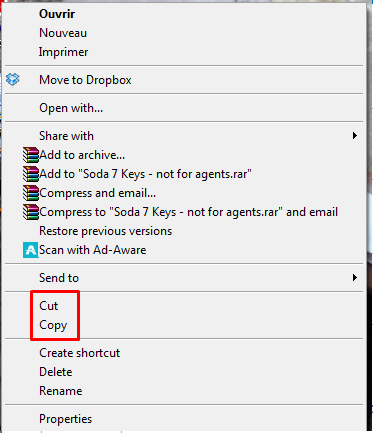
Task: Click the Ad-Aware scan icon
Action: click(31, 250)
